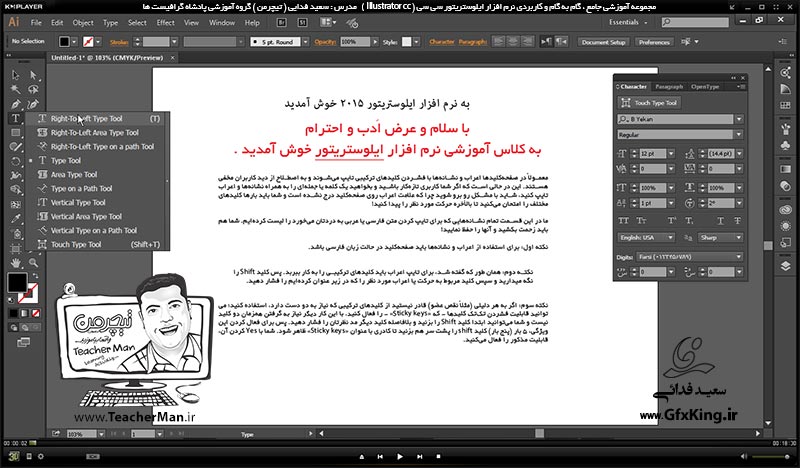Select the Zoom tool
800x468 pixels.
[x=33, y=263]
